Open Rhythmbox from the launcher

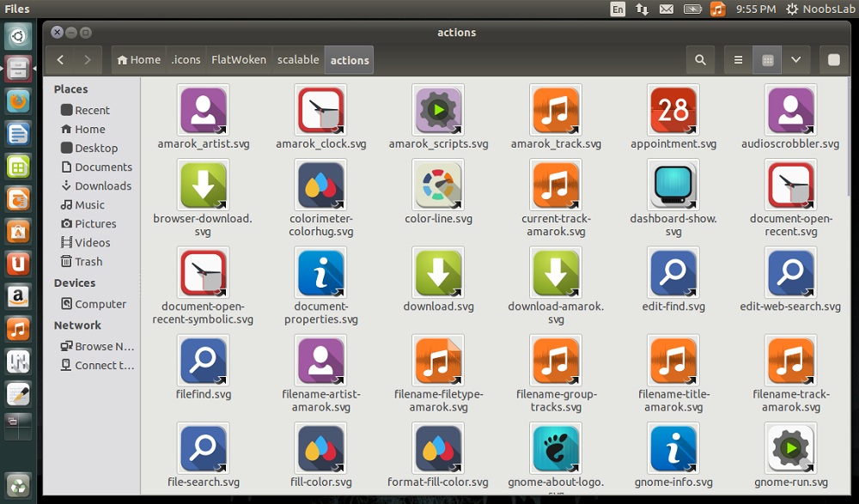[18, 328]
